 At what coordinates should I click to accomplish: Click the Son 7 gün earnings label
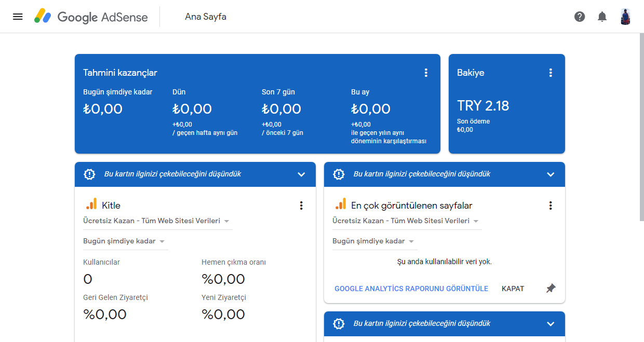(x=278, y=92)
